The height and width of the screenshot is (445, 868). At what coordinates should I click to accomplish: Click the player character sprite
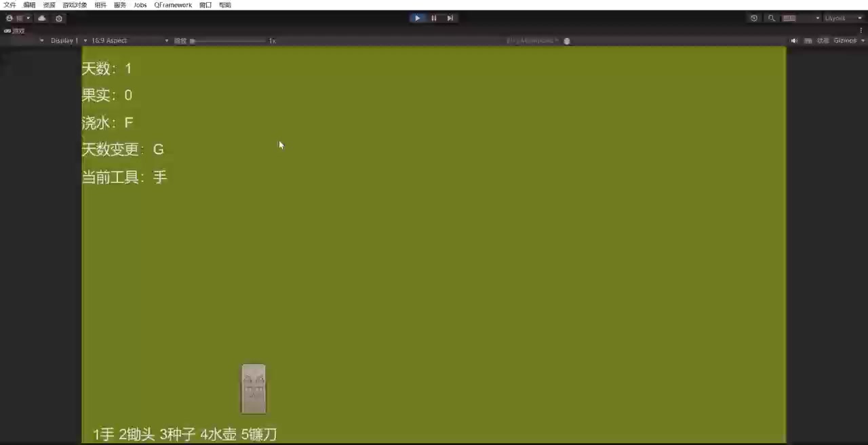[x=254, y=389]
